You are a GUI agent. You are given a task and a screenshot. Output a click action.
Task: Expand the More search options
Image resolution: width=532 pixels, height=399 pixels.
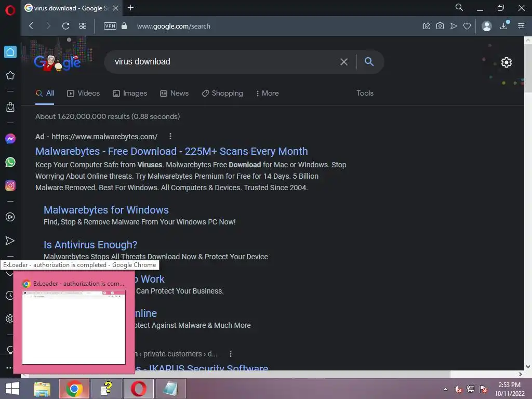point(268,94)
